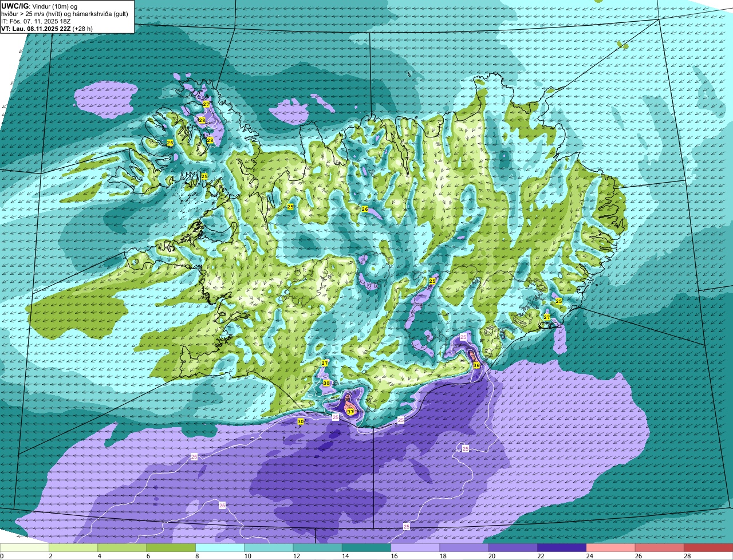Screen dimensions: 733x560
Task: Select the 8–10 m/s light cyan legend swatch
Action: click(220, 547)
